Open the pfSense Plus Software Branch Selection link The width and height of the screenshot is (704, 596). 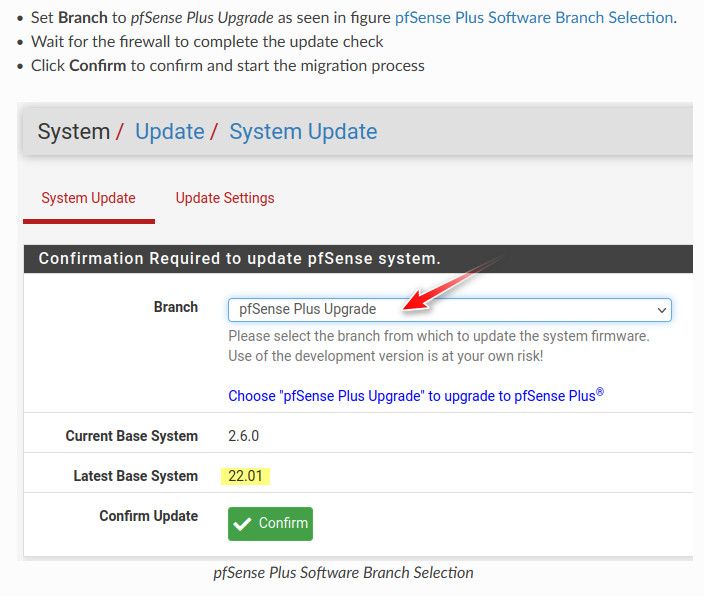[x=535, y=18]
